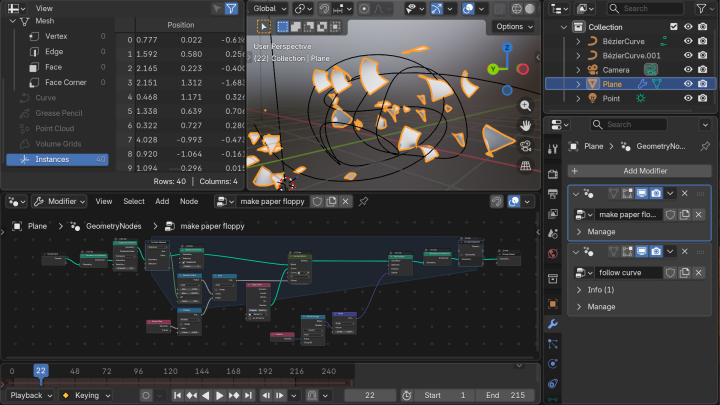Hide the Camera object in viewport
Image resolution: width=720 pixels, height=405 pixels.
688,69
